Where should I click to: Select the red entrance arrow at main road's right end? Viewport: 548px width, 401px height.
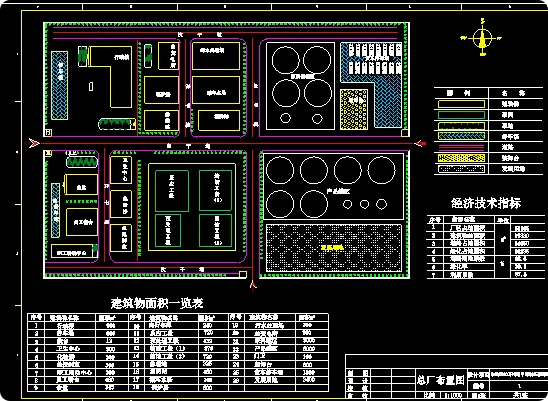pyautogui.click(x=421, y=143)
